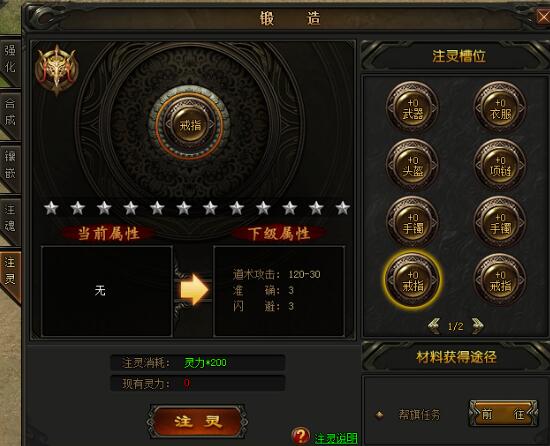Select the right 戒指 ring slot
Viewport: 550px width, 446px height.
point(500,279)
